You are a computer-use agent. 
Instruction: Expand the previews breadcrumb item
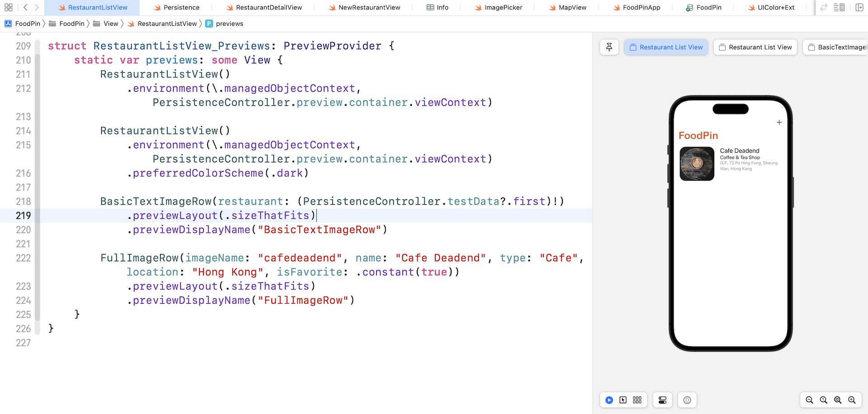pos(229,24)
